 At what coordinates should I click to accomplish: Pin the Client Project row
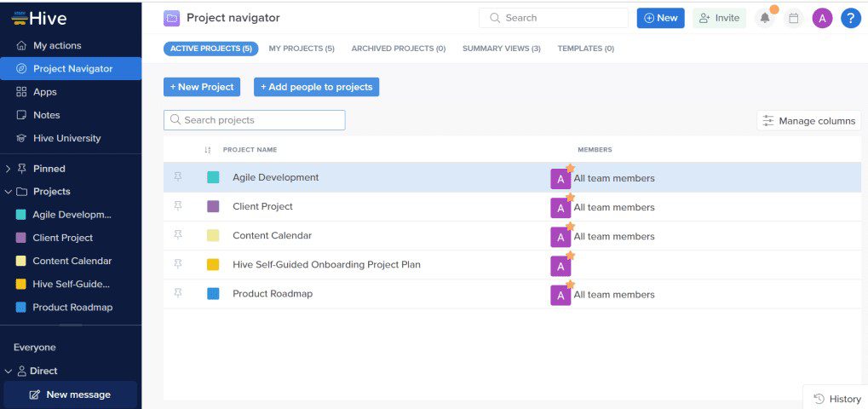(178, 206)
